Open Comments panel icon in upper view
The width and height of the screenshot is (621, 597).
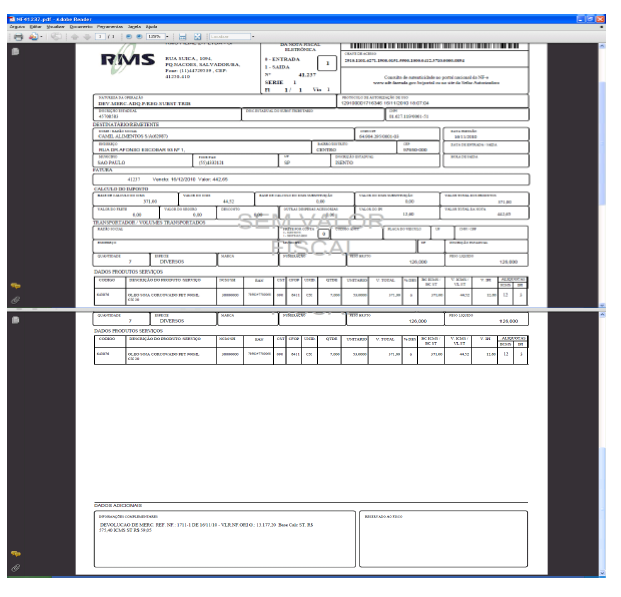(x=15, y=286)
